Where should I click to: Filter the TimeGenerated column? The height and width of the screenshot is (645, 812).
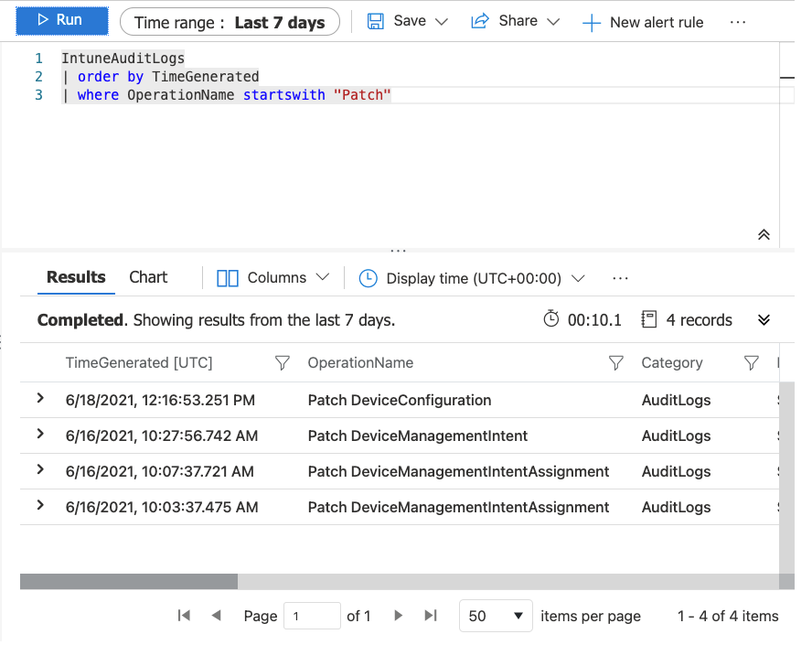[283, 362]
